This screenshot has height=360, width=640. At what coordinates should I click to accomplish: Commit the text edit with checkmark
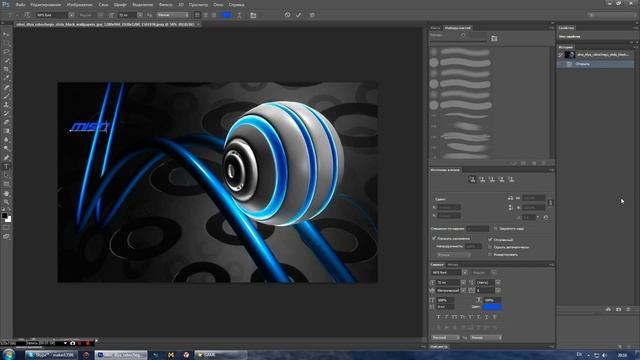click(298, 15)
